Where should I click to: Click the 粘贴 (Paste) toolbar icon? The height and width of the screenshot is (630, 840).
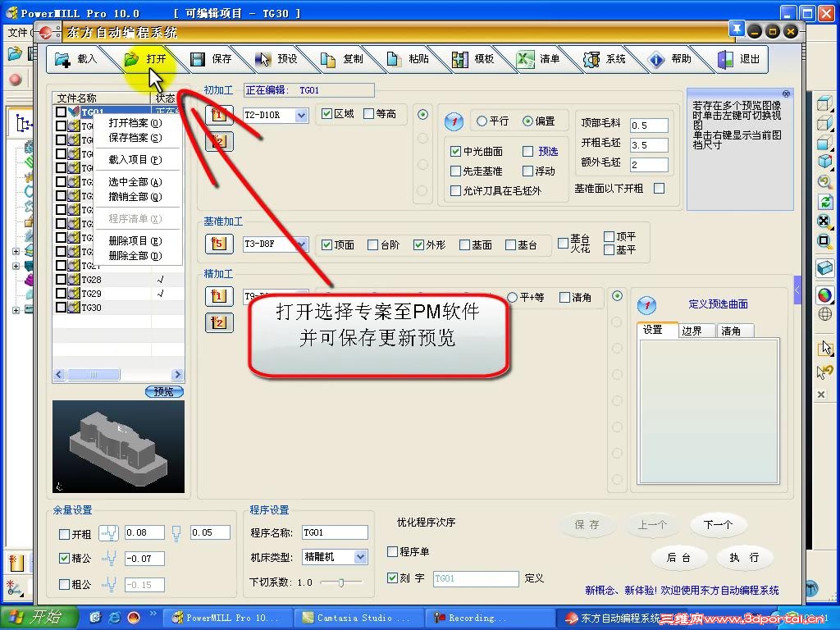pyautogui.click(x=395, y=59)
